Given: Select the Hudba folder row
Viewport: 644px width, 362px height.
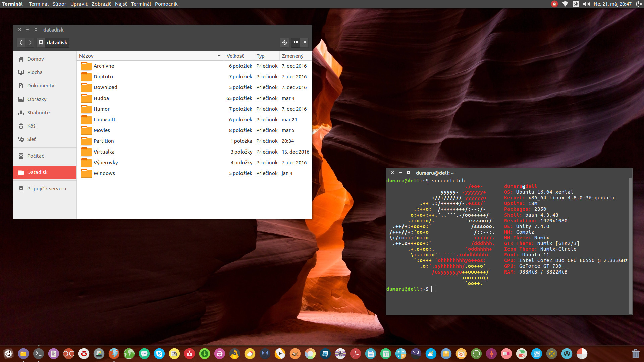Looking at the screenshot, I should point(101,98).
